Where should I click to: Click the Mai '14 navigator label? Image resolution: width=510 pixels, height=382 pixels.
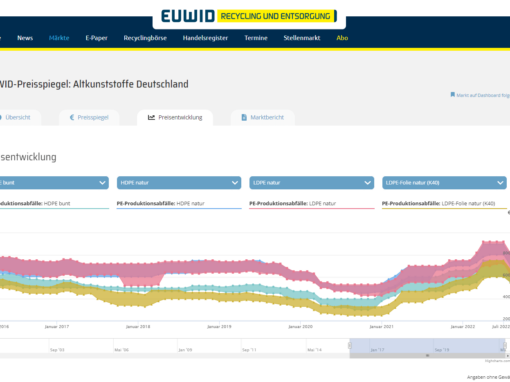click(314, 350)
